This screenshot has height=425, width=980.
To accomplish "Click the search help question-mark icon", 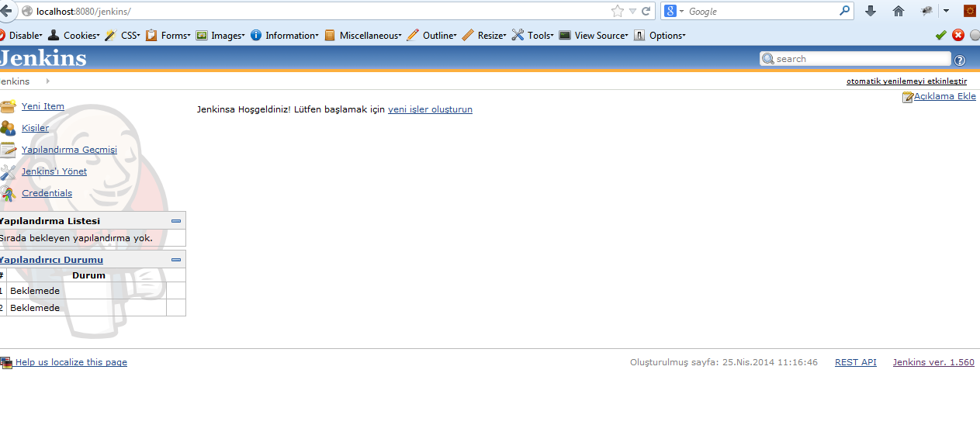I will click(x=960, y=60).
